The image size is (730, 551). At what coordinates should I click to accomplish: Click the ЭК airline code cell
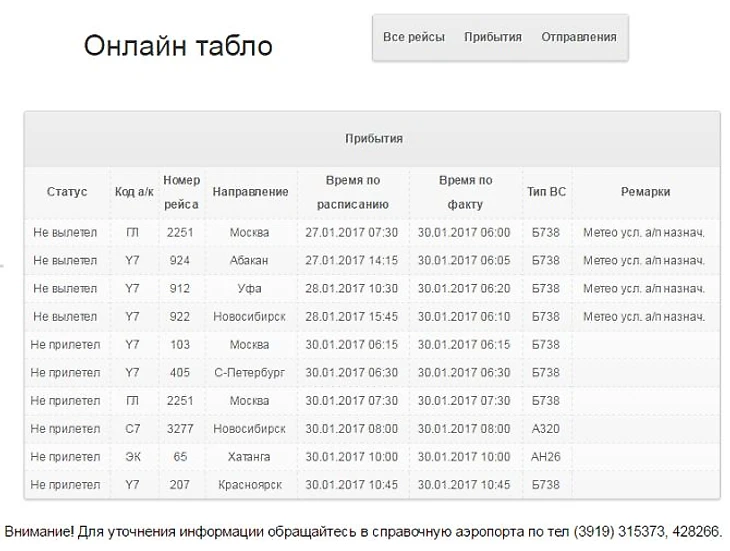coord(133,457)
